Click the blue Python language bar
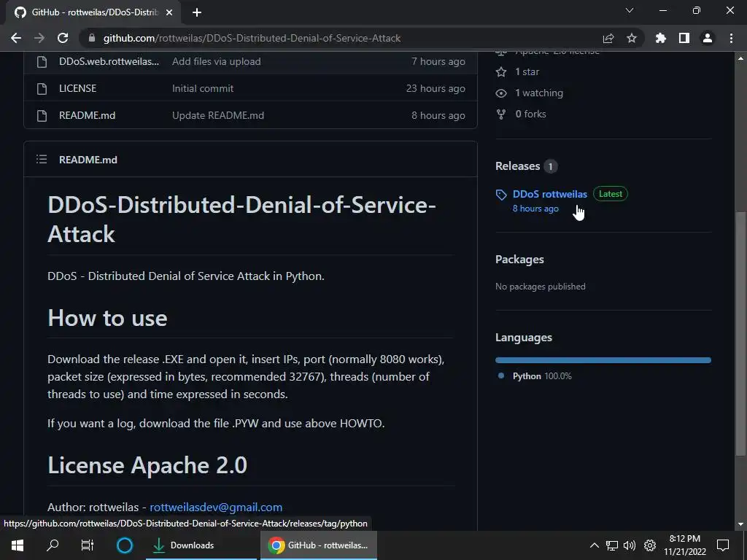Image resolution: width=747 pixels, height=560 pixels. coord(603,360)
